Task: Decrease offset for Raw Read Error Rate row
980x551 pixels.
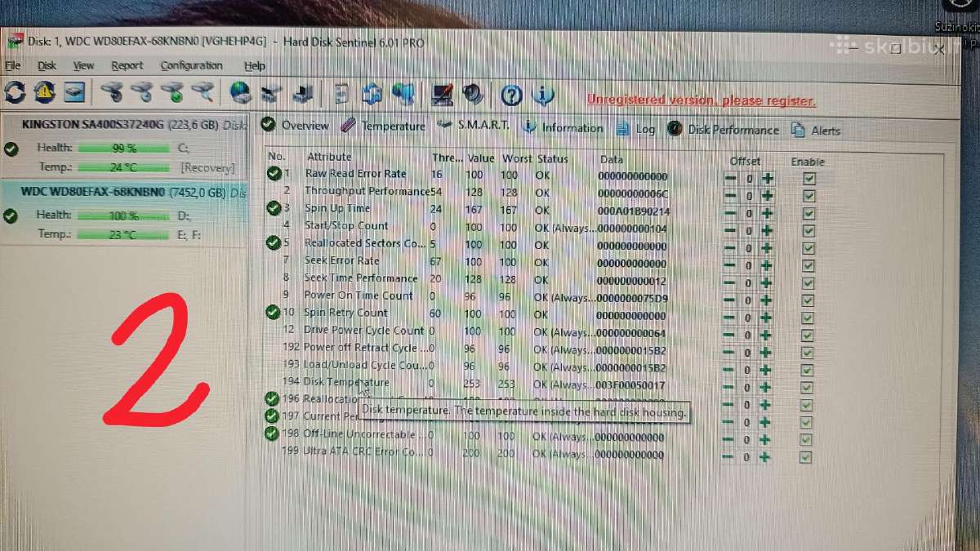Action: pos(730,178)
